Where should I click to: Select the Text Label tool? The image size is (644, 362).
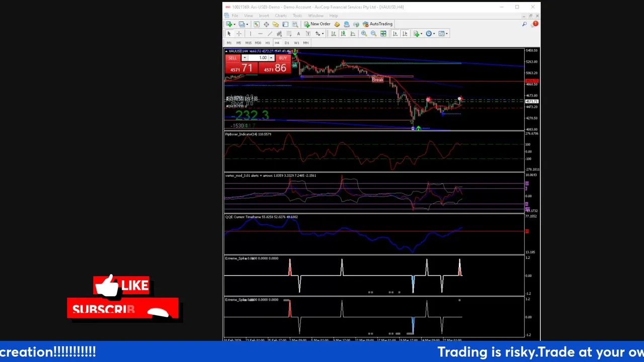(x=308, y=34)
